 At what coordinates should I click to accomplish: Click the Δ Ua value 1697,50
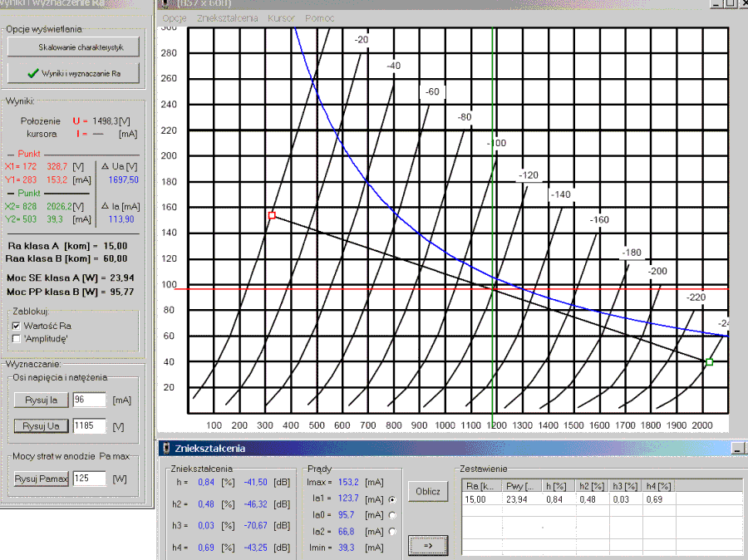coord(124,179)
